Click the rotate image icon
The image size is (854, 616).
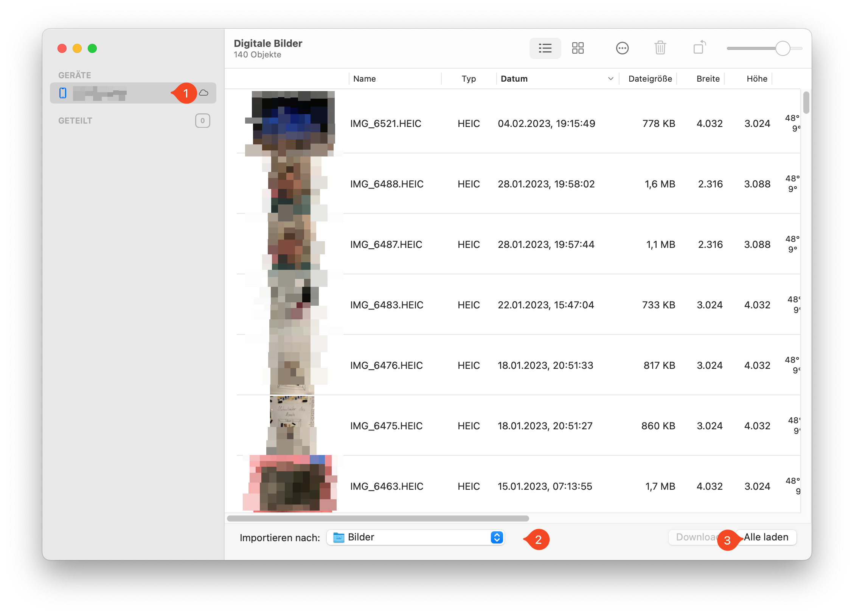pos(699,48)
